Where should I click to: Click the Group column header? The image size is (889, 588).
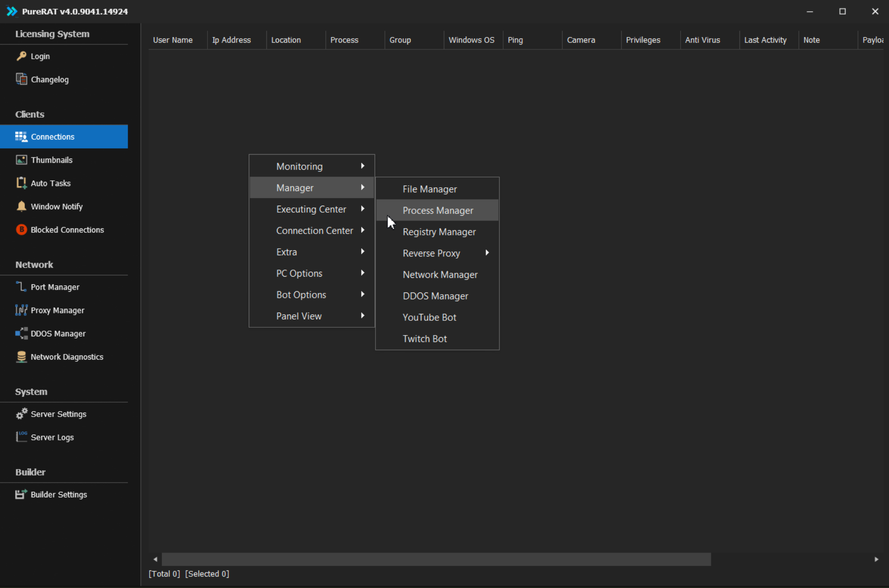tap(414, 40)
